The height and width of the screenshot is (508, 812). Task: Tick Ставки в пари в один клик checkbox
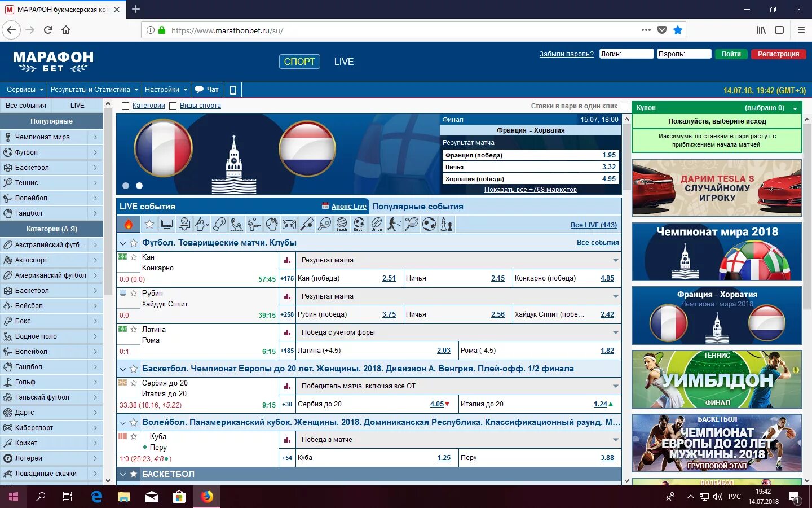[624, 106]
